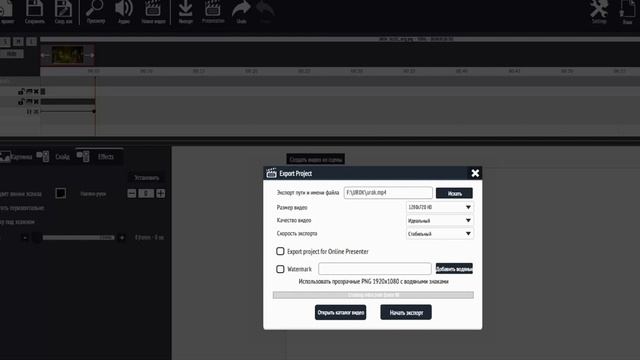Viewport: 640px width, 360px height.
Task: Click the clapperboard icon in Export Project title
Action: [x=271, y=173]
